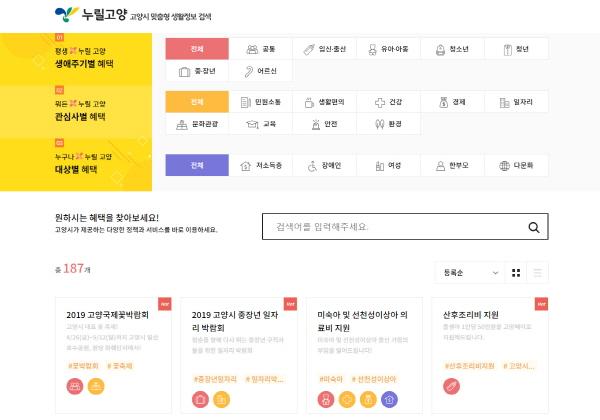This screenshot has width=600, height=420.
Task: Click the purple 전체 target button
Action: coord(196,165)
